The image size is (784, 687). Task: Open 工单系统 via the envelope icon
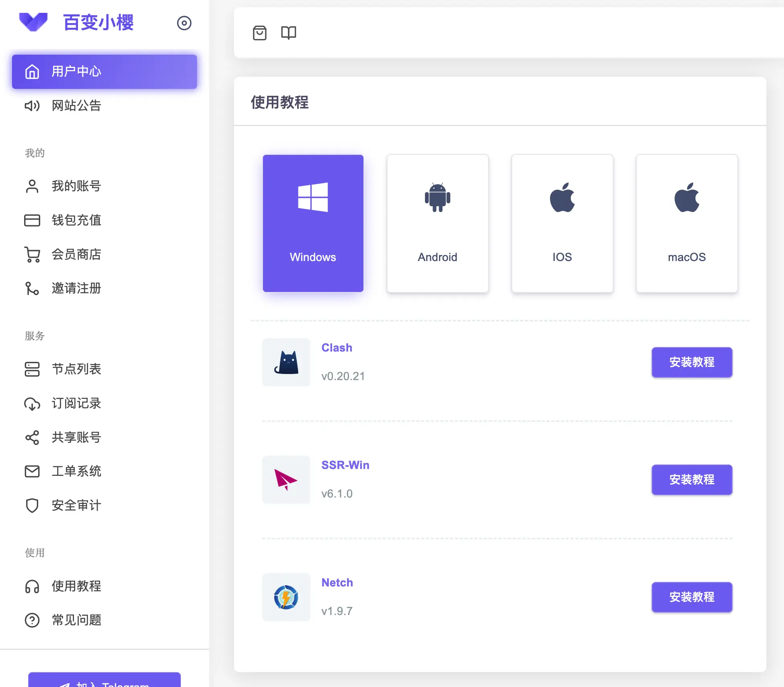point(32,471)
